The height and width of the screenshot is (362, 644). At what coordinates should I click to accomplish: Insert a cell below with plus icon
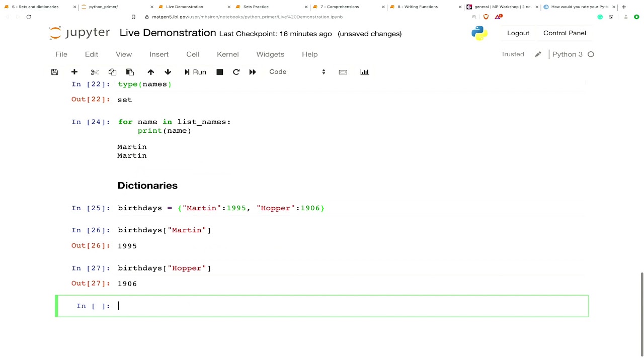[x=74, y=72]
